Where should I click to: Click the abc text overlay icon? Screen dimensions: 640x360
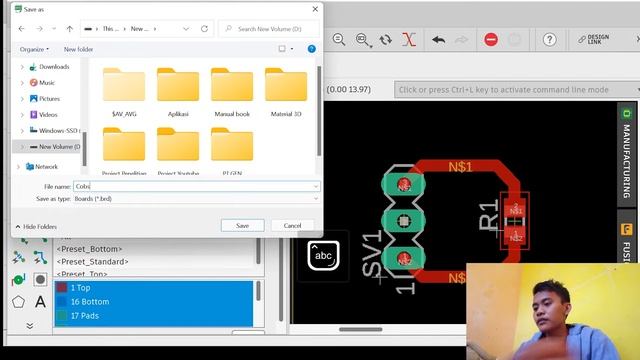pos(323,256)
